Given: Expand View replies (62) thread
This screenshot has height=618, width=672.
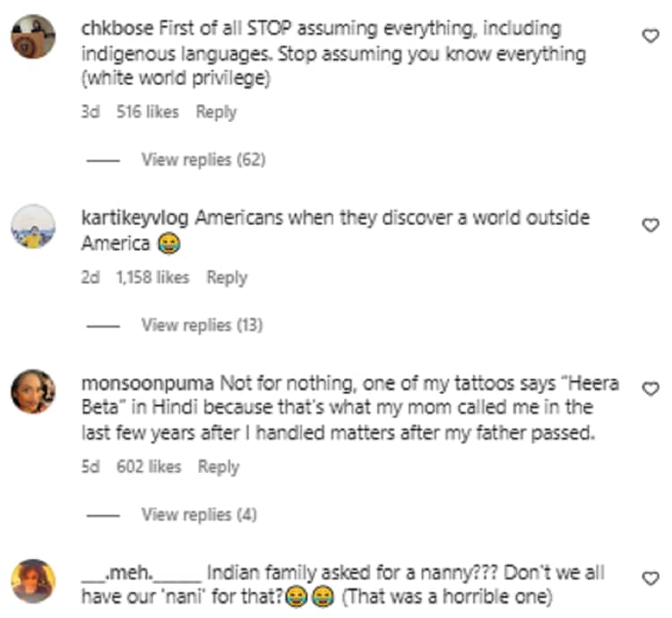Looking at the screenshot, I should [x=202, y=159].
